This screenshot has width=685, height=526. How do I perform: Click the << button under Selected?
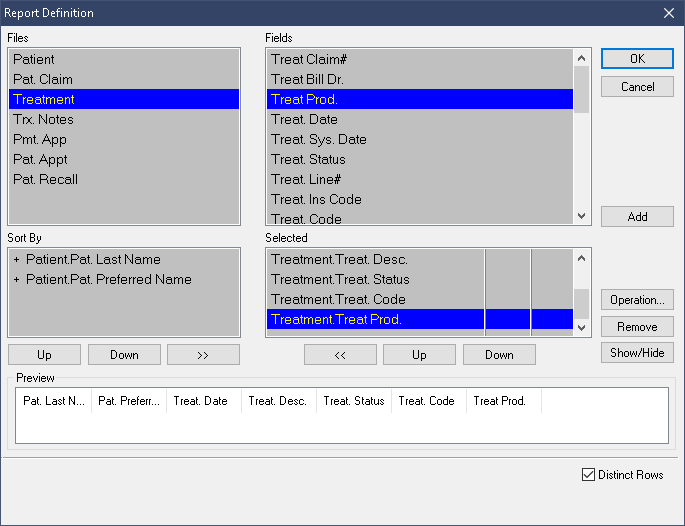[x=340, y=355]
